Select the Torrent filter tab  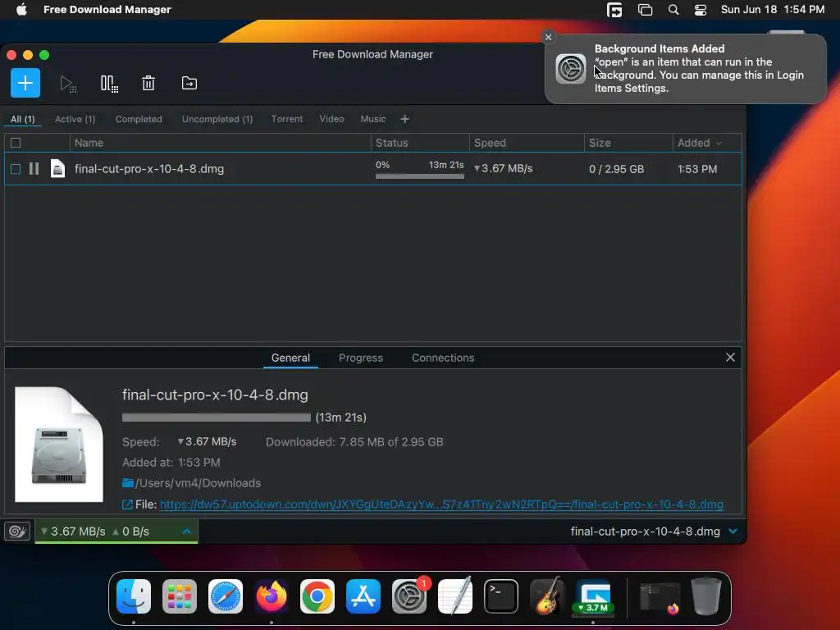pos(287,119)
